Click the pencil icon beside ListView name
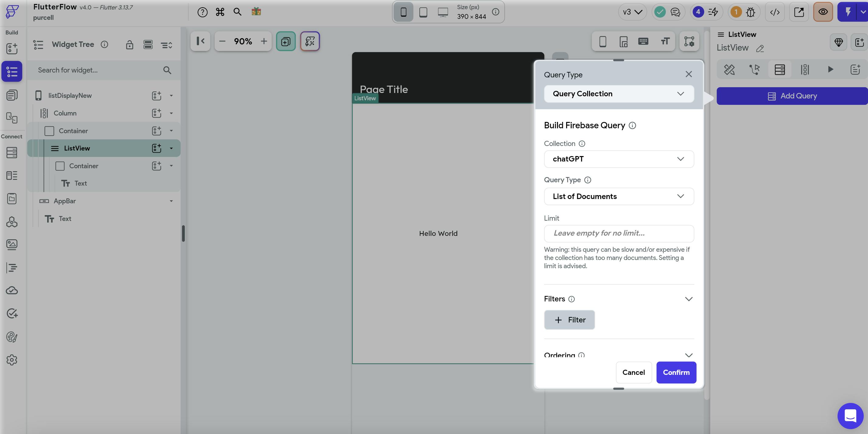Screen dimensions: 868x434 760,48
